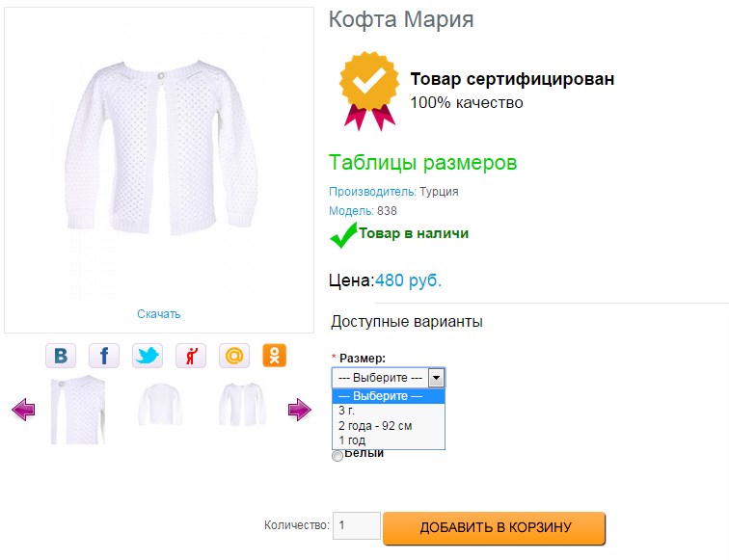Go to previous thumbnail with left arrow
The width and height of the screenshot is (729, 560).
click(x=23, y=411)
